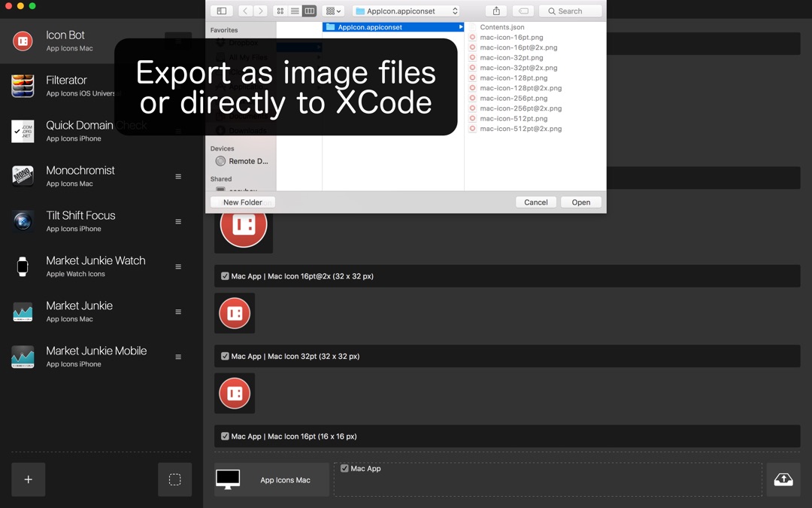Click the Share icon in the Finder dialog
812x508 pixels.
(495, 11)
